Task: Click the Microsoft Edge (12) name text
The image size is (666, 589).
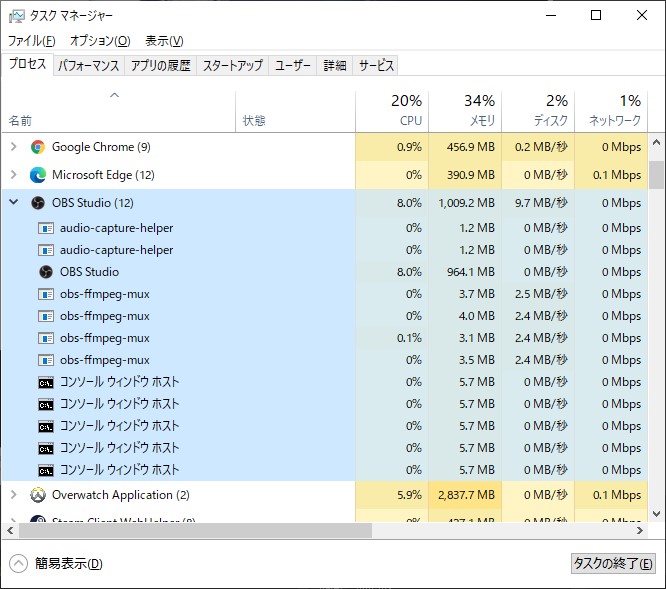Action: tap(103, 175)
